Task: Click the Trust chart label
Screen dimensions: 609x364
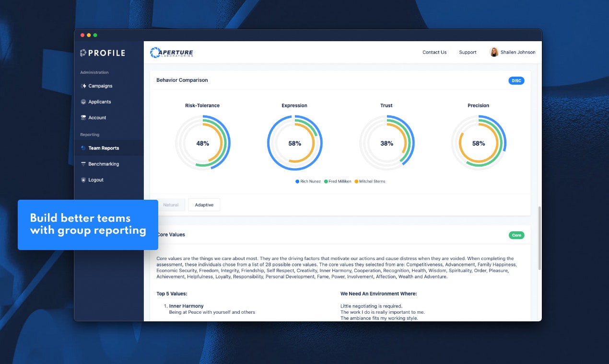Action: tap(386, 105)
